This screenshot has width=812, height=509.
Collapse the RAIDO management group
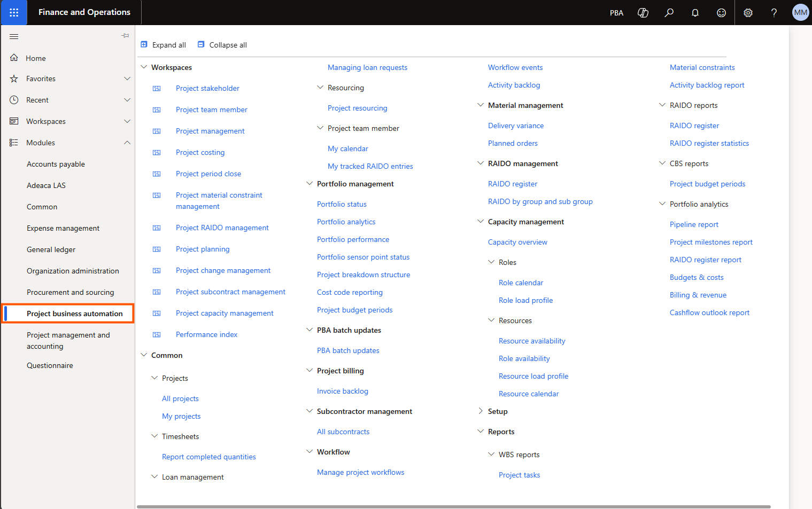click(480, 163)
